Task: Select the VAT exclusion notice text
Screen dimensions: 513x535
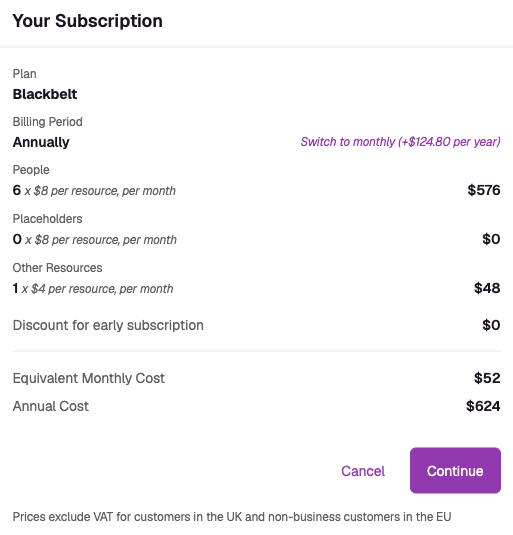Action: point(232,517)
